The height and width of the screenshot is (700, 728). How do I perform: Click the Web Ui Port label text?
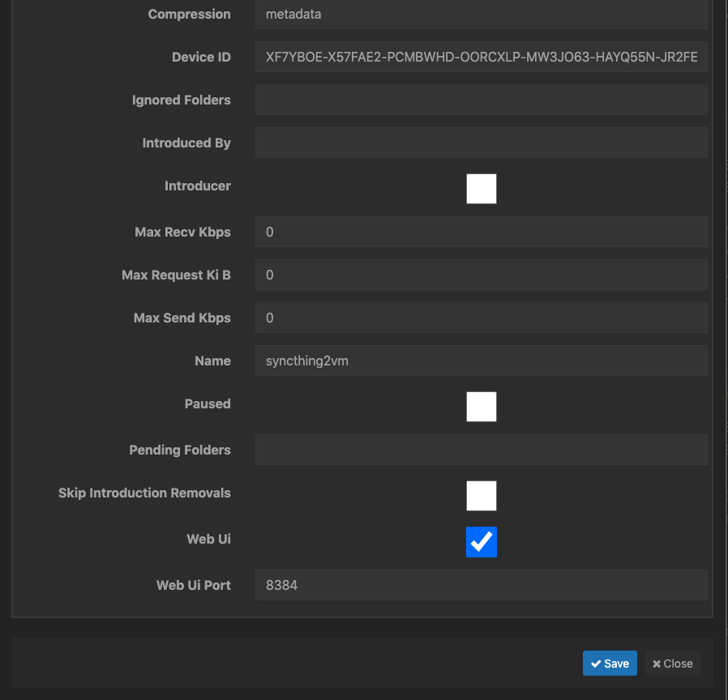pyautogui.click(x=193, y=584)
